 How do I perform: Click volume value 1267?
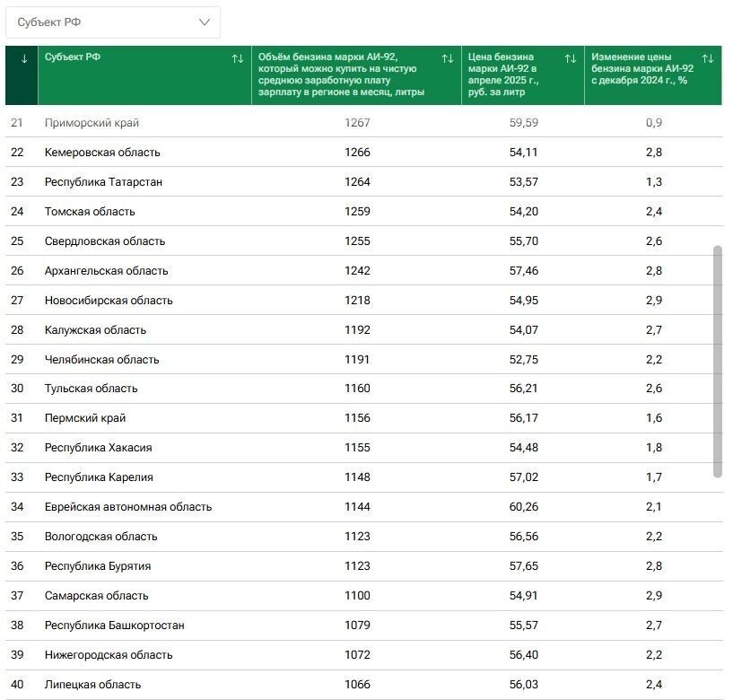click(x=357, y=123)
